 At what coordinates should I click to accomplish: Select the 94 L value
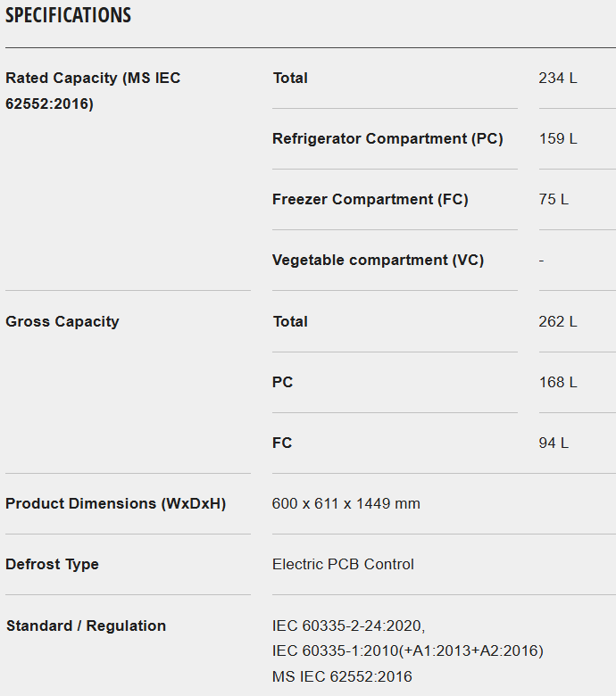pyautogui.click(x=554, y=443)
